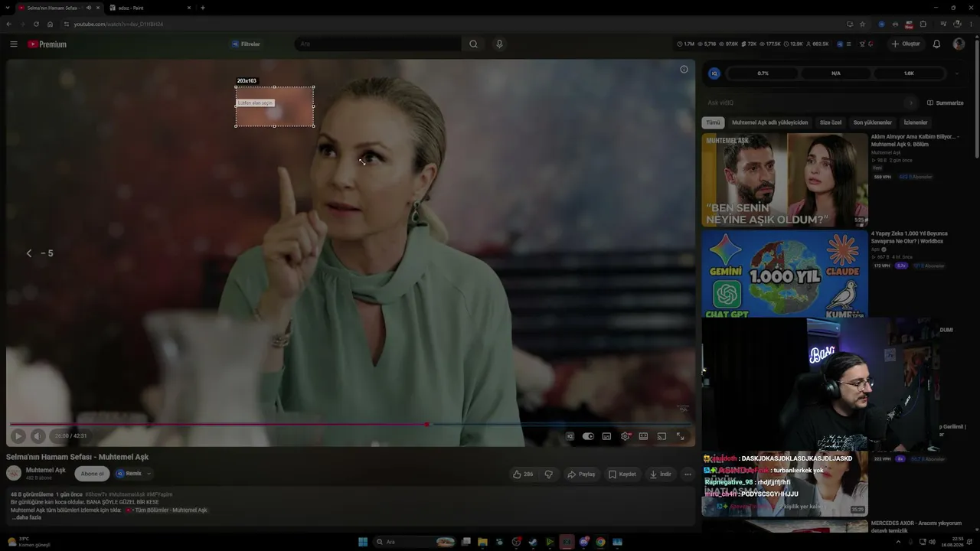Open the YouTube notifications bell
Viewport: 980px width, 551px height.
point(936,44)
